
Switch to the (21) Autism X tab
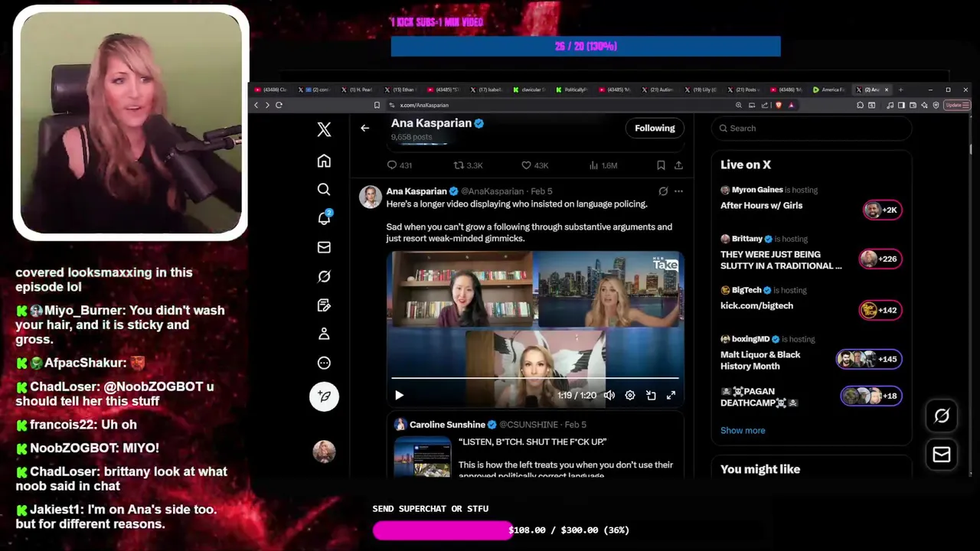659,90
